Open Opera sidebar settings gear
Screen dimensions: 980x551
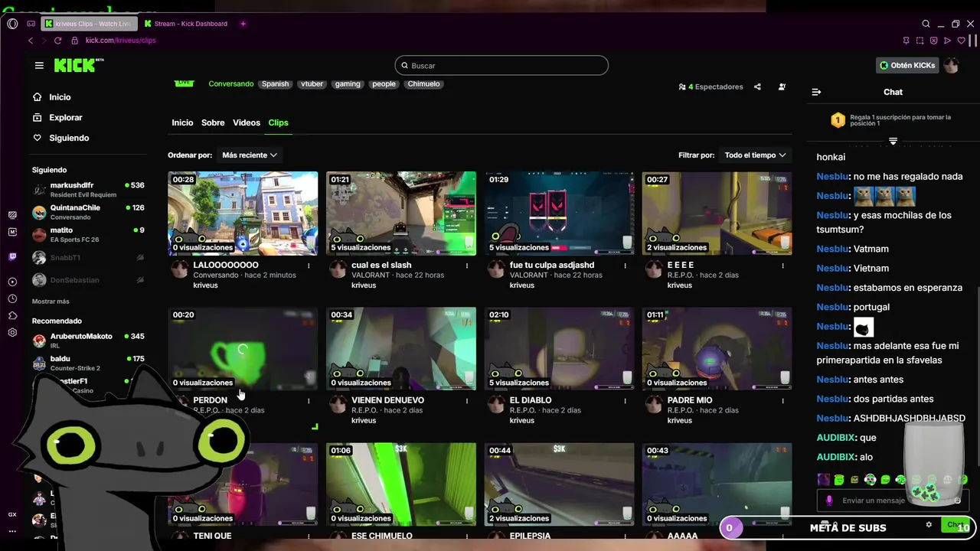12,333
